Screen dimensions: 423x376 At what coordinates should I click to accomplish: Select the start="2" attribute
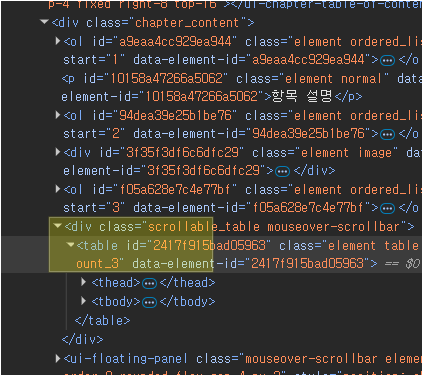94,134
